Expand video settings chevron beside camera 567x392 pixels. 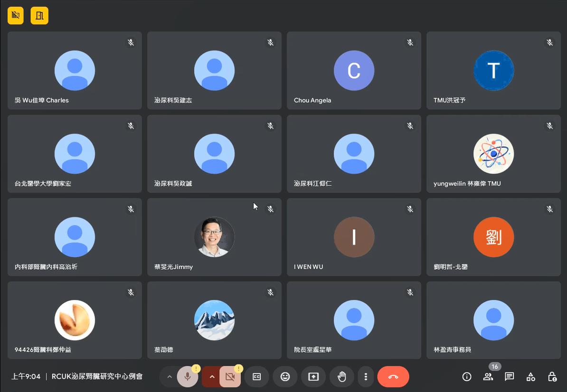(x=212, y=377)
